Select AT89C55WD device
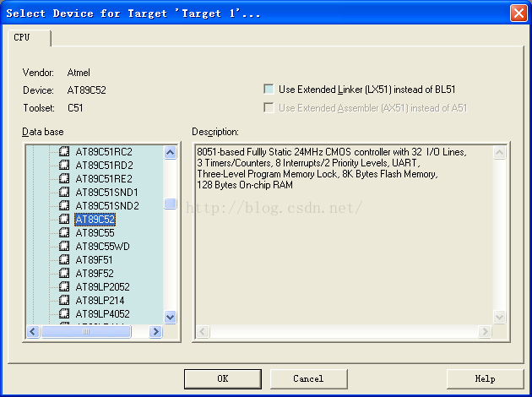This screenshot has width=532, height=397. [102, 247]
